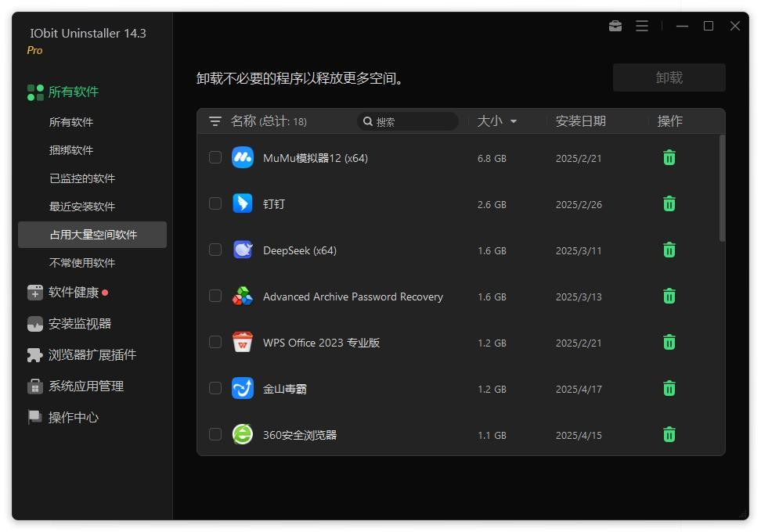
Task: Click the 钉钉 app icon
Action: pos(242,203)
